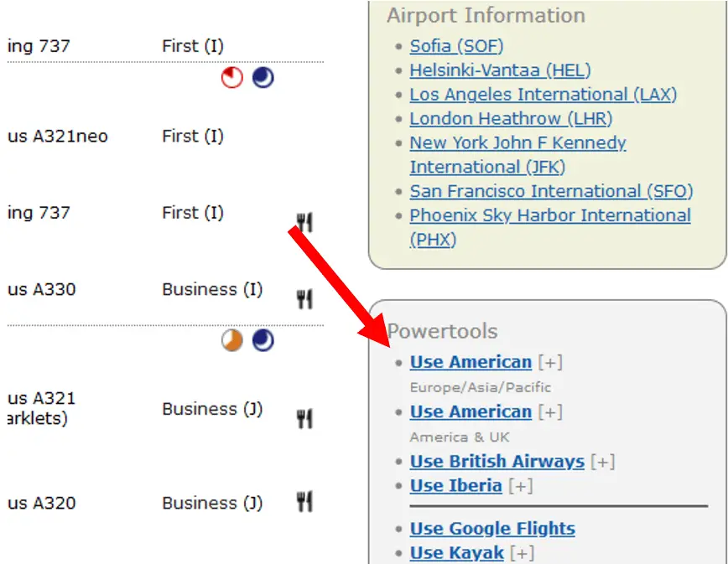
Task: Click the lower blue moon icon
Action: [263, 340]
